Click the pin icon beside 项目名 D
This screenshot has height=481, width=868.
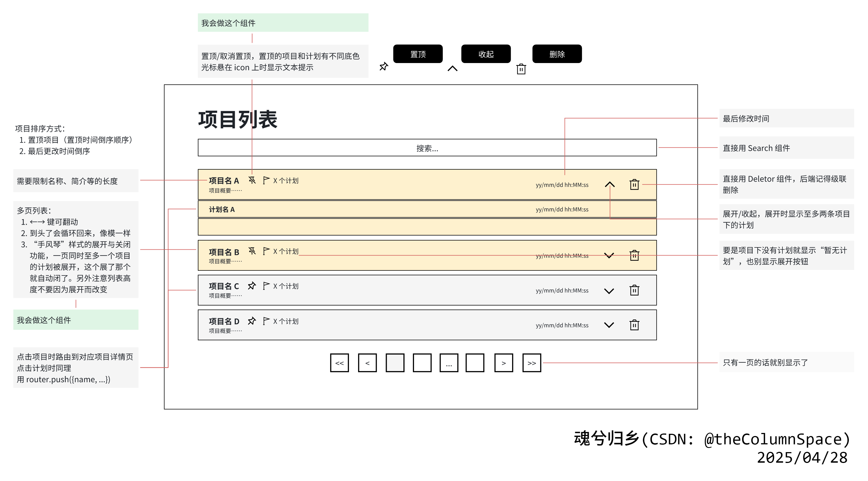coord(252,321)
